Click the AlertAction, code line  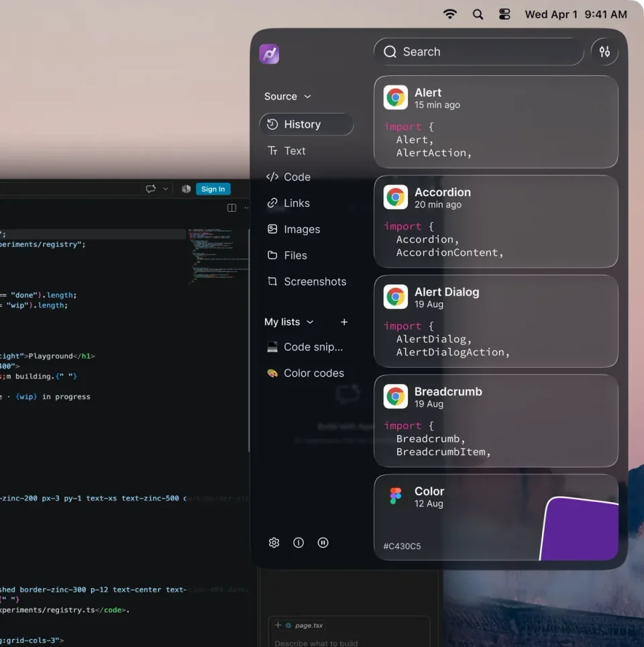433,152
